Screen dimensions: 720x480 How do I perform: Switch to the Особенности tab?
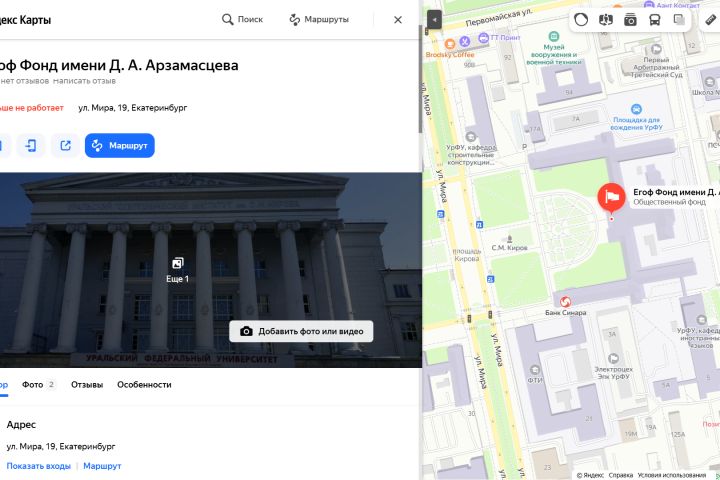[x=144, y=385]
